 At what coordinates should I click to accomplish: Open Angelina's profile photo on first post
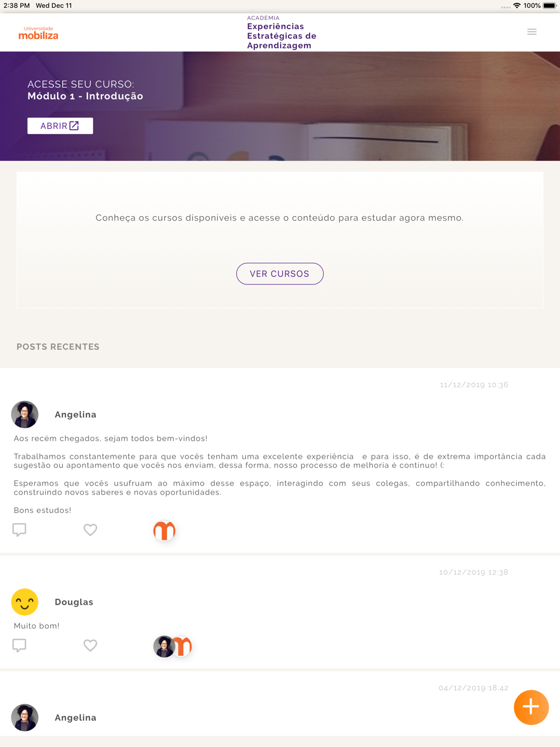coord(25,414)
